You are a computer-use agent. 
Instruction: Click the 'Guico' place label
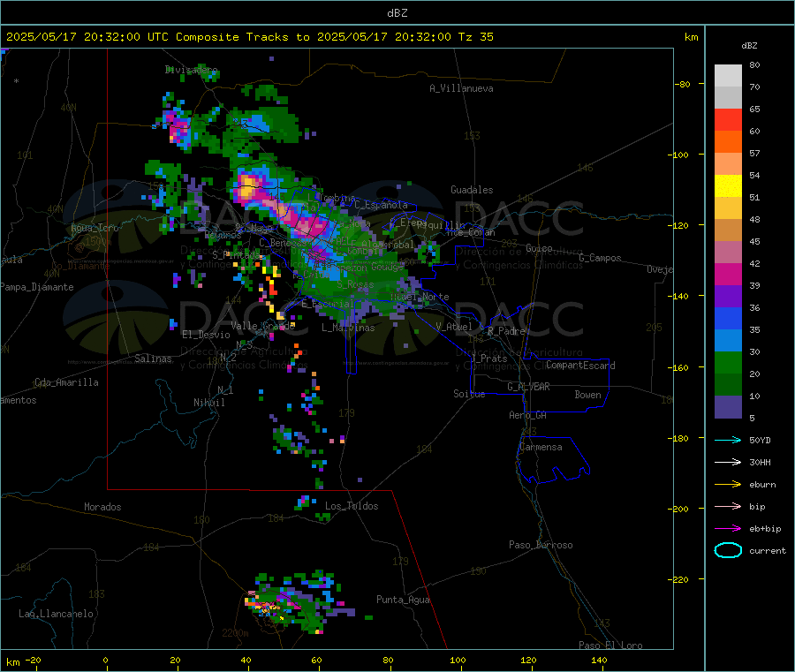[539, 248]
